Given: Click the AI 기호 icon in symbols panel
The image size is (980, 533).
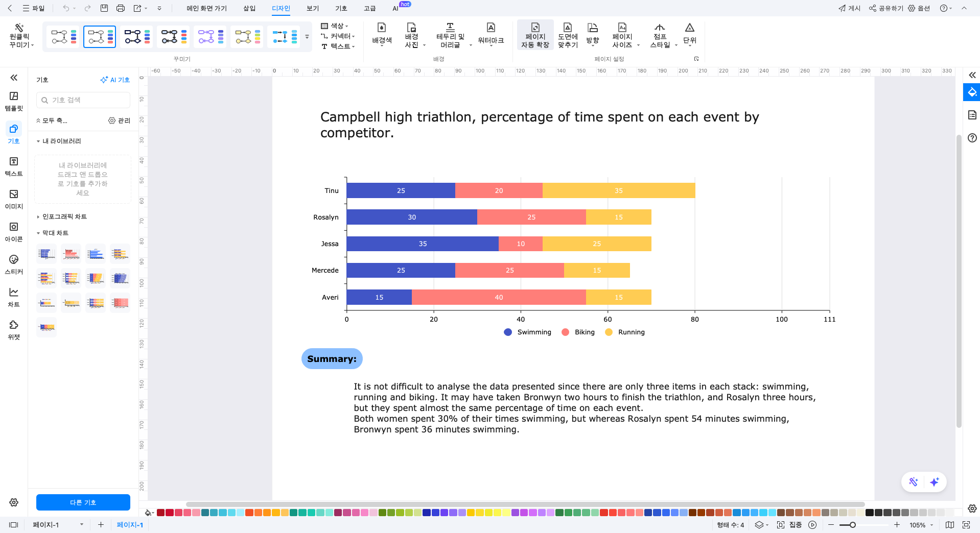Looking at the screenshot, I should [115, 80].
